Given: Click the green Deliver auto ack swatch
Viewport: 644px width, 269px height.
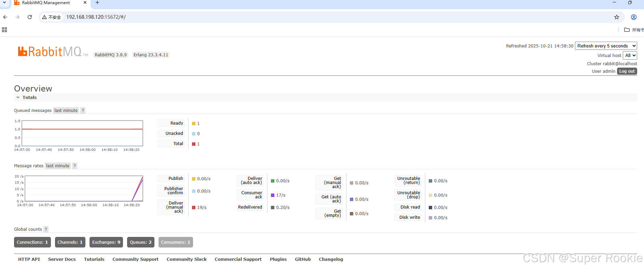Looking at the screenshot, I should (x=273, y=181).
